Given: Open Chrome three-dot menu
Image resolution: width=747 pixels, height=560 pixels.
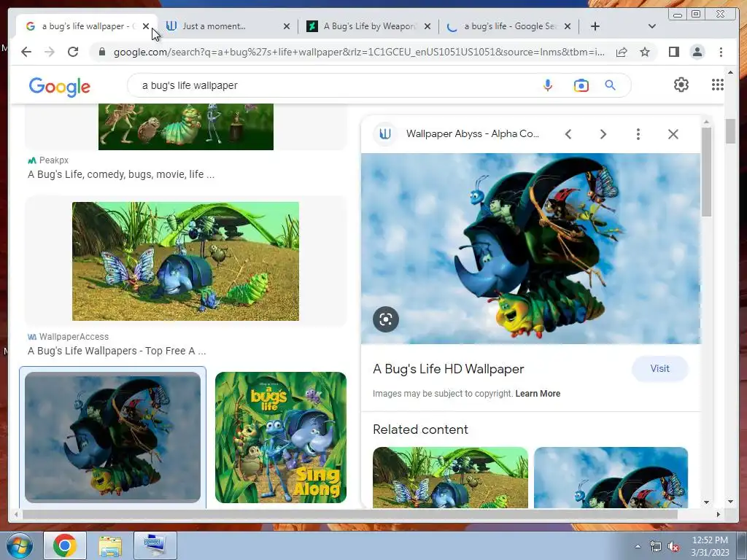Looking at the screenshot, I should (721, 52).
